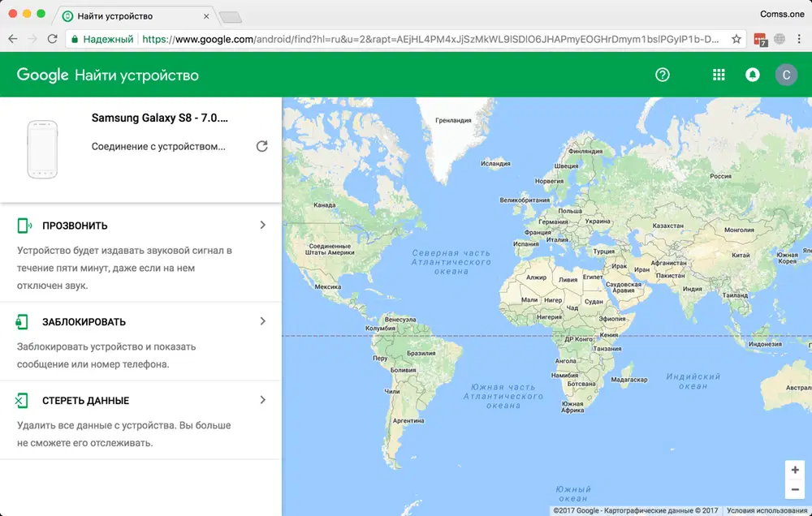Click the phone ringing icon beside ПРОЗВОНИТЬ
Viewport: 812px width, 516px height.
coord(24,226)
